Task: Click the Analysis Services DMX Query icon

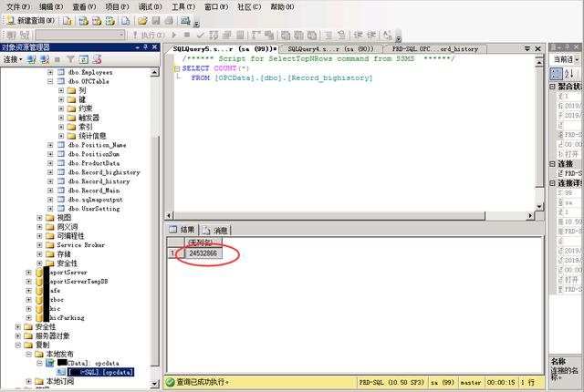Action: 97,21
